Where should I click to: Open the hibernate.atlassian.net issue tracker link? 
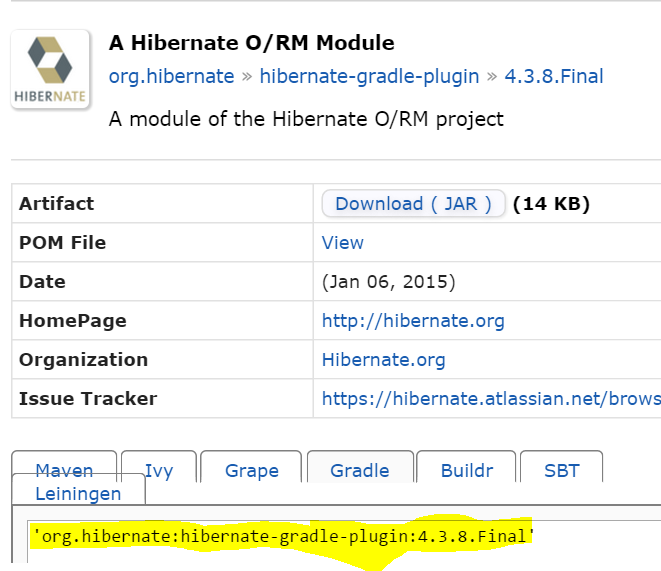[491, 399]
